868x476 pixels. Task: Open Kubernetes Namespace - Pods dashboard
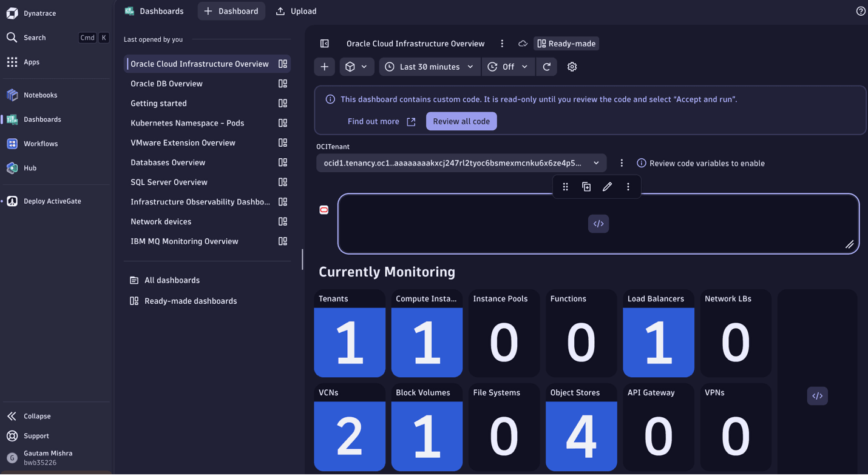[x=207, y=123]
